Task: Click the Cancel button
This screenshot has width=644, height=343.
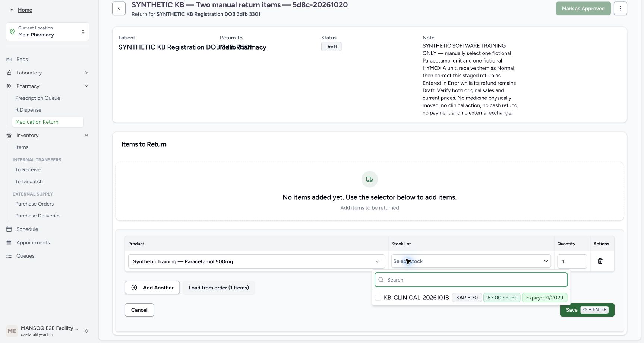Action: click(139, 310)
